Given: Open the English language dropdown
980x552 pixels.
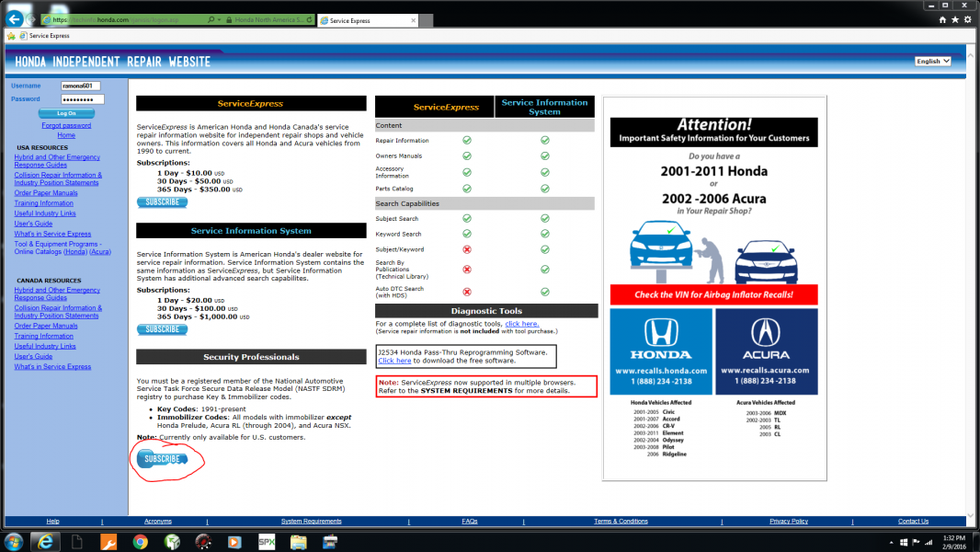Looking at the screenshot, I should (x=932, y=62).
